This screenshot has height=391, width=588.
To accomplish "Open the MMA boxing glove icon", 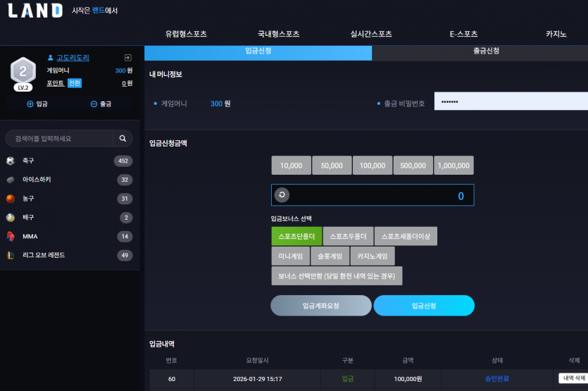I will [11, 237].
